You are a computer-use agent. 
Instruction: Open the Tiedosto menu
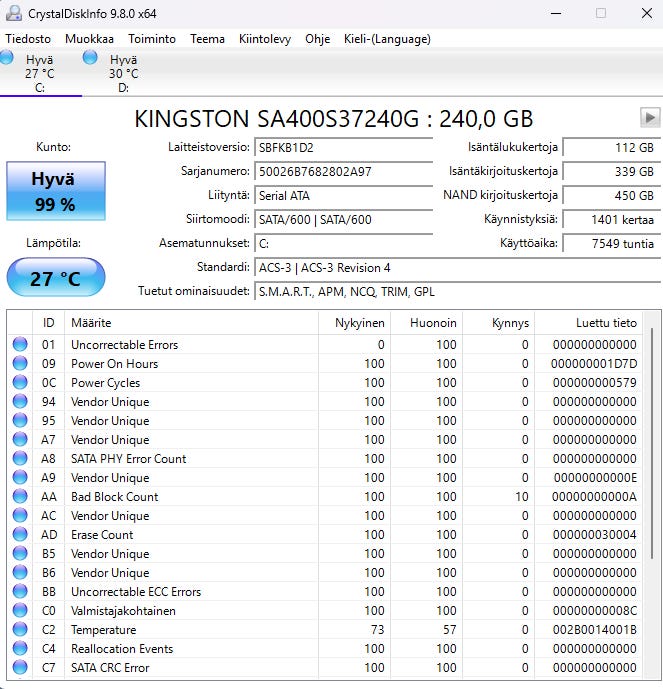click(x=28, y=39)
